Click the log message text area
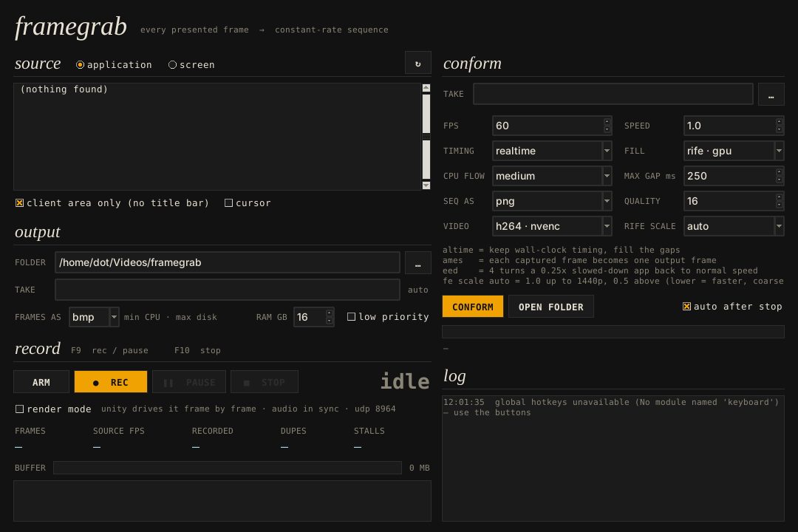 coord(613,458)
